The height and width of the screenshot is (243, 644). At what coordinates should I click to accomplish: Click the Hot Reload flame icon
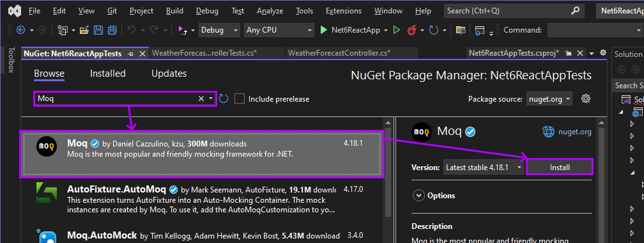(412, 30)
